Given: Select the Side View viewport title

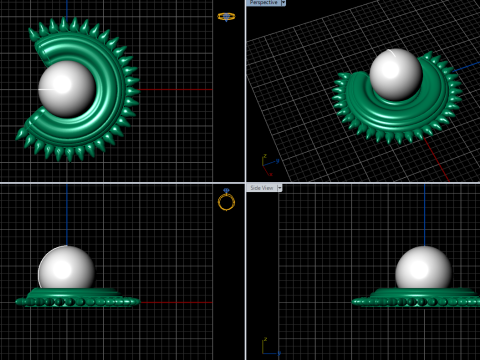Looking at the screenshot, I should pos(262,188).
